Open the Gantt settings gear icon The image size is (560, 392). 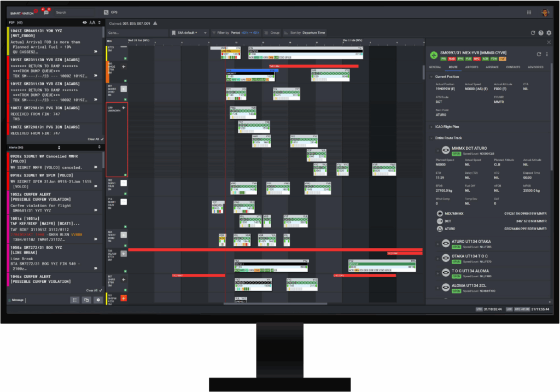(x=549, y=33)
